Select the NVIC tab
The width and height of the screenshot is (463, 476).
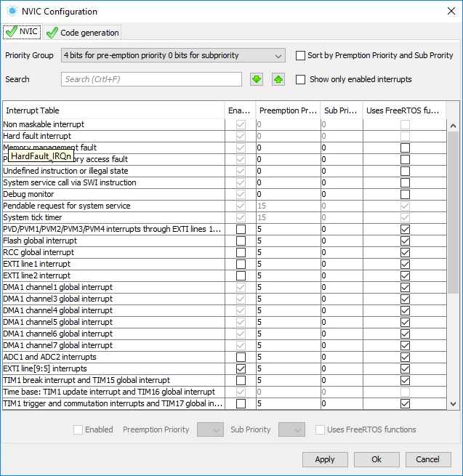pos(22,31)
